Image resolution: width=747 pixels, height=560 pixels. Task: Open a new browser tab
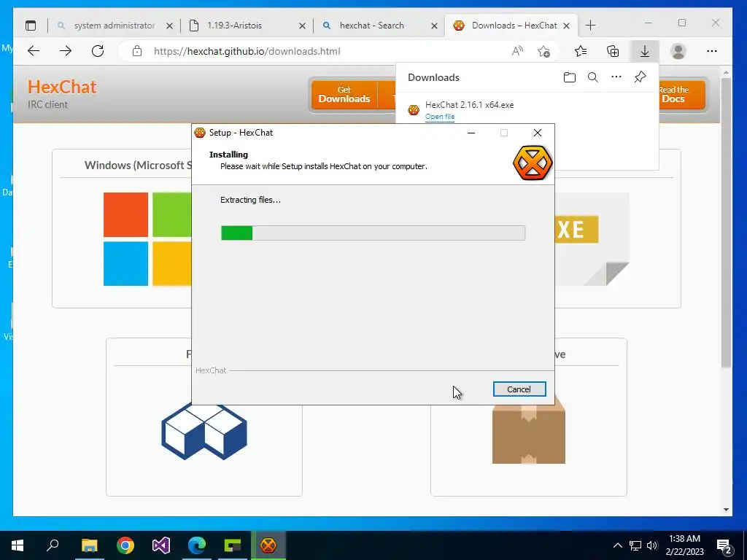tap(590, 26)
